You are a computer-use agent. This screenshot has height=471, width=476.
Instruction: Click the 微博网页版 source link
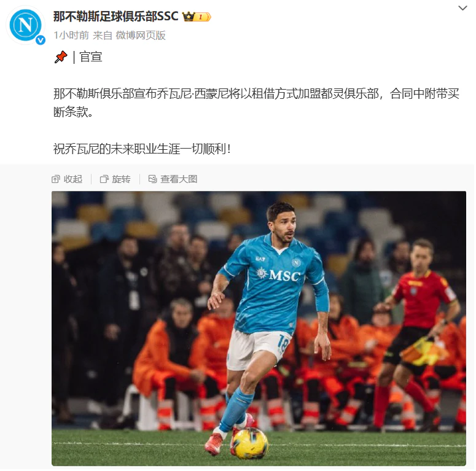click(141, 35)
